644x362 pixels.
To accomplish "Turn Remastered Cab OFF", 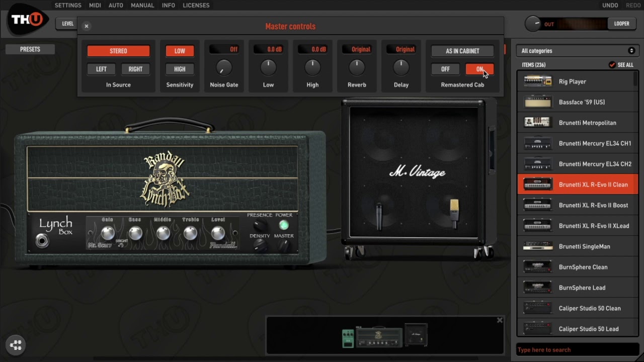I will tap(445, 69).
